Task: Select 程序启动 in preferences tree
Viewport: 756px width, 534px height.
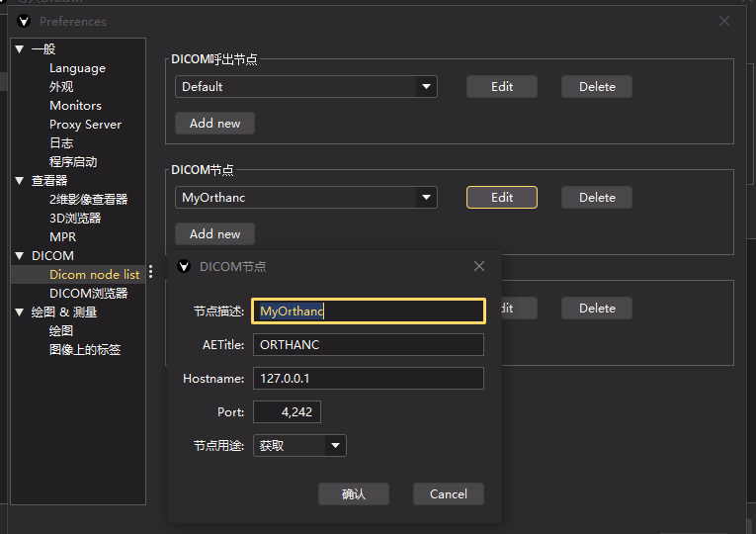Action: [73, 162]
